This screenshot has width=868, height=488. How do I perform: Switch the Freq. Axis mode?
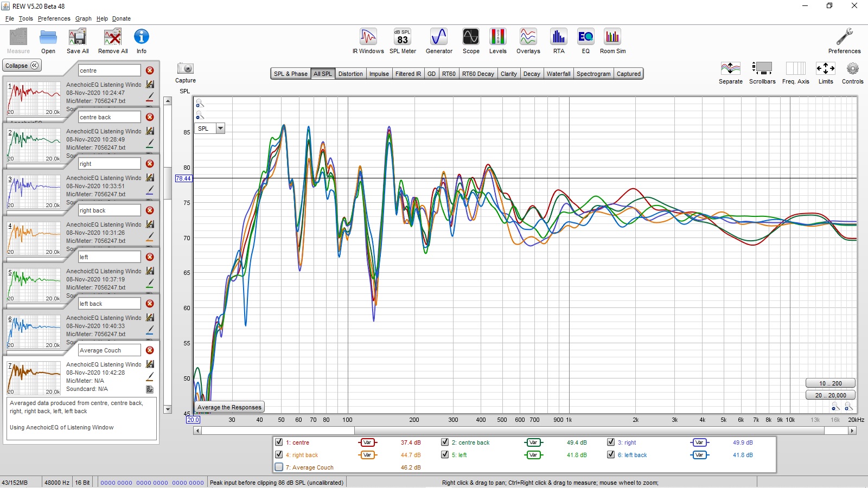pos(796,73)
